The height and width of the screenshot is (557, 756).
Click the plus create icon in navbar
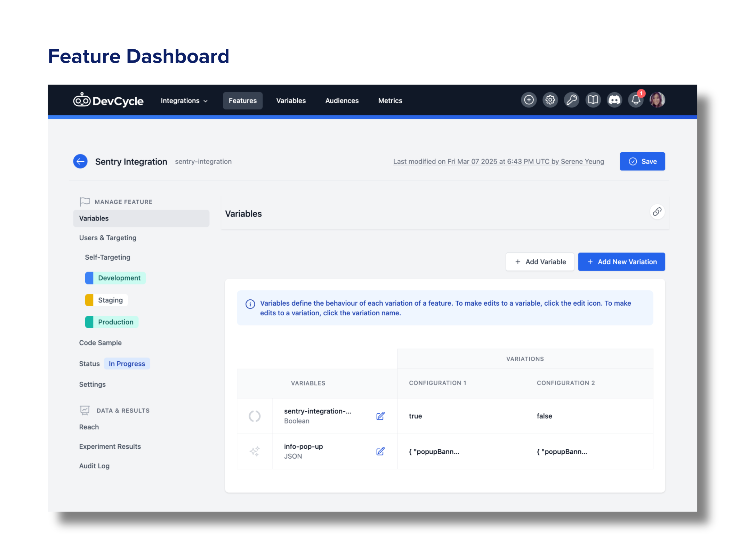click(x=529, y=100)
